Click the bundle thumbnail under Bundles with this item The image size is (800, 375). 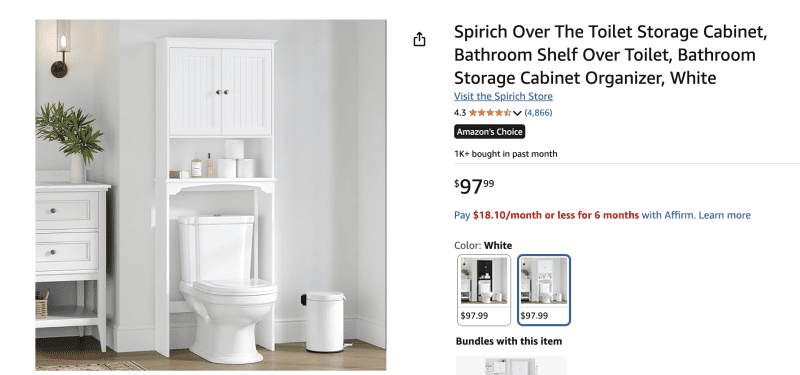click(x=511, y=365)
